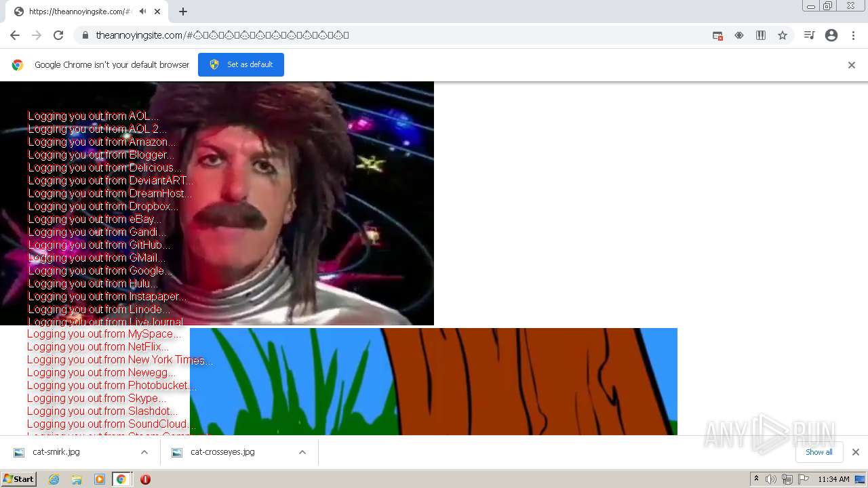Open the Chrome three-dot menu
The width and height of the screenshot is (868, 488).
coord(853,35)
